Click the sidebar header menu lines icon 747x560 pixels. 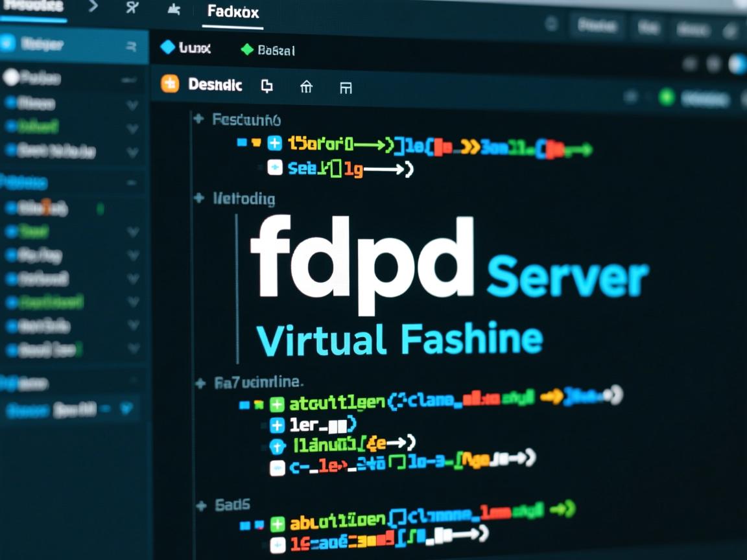132,46
